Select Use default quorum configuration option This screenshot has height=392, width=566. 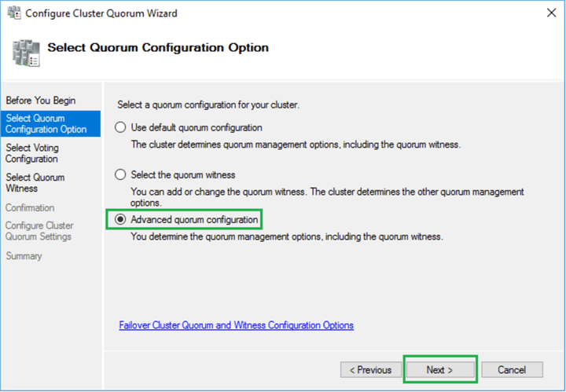pos(120,127)
